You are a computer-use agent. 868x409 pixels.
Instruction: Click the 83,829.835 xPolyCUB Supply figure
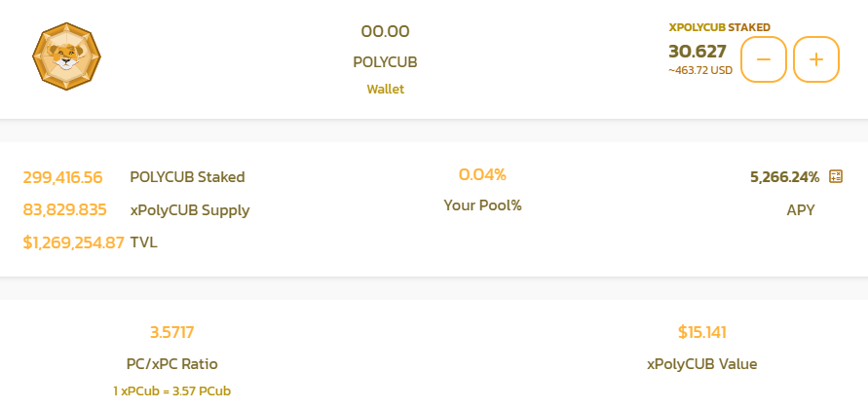64,210
